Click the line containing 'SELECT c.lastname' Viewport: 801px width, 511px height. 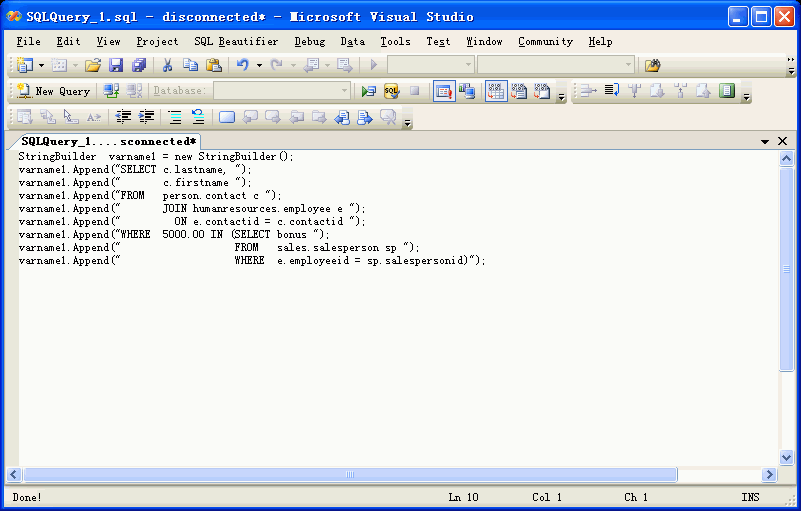click(x=135, y=170)
